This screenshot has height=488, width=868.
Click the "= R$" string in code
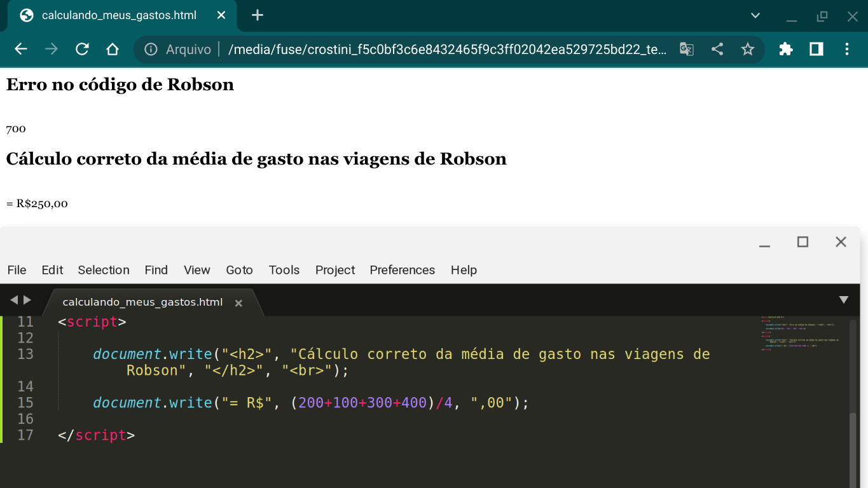pos(247,403)
